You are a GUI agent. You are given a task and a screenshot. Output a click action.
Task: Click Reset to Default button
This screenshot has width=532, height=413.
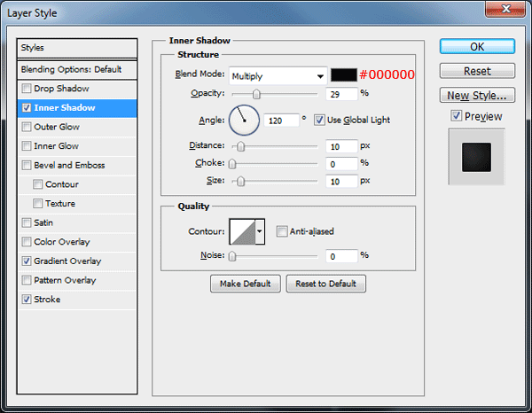click(x=325, y=284)
